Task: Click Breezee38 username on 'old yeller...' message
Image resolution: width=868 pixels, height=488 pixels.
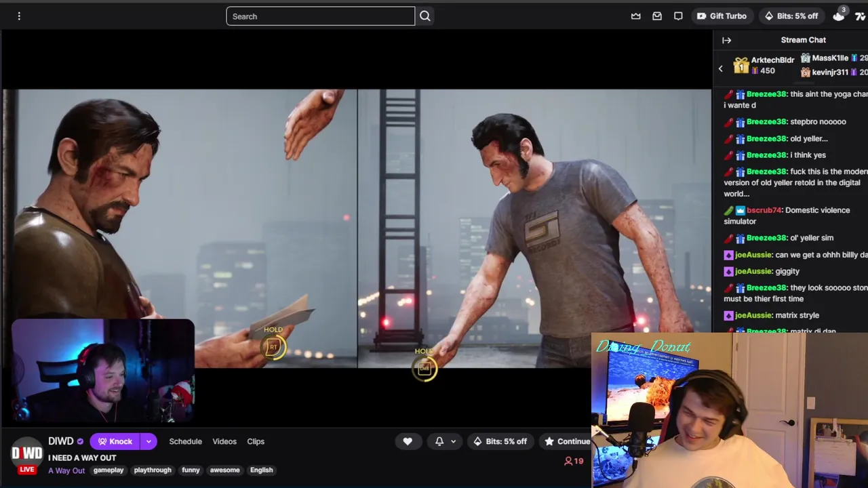Action: point(766,138)
